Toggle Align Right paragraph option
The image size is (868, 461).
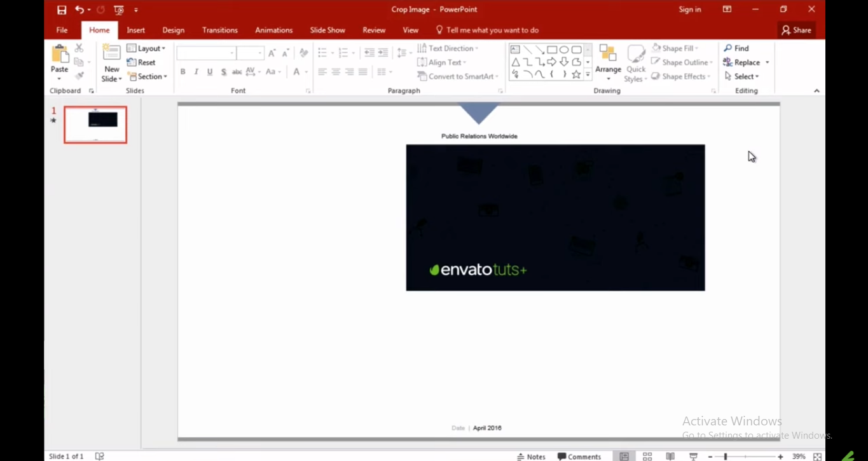(349, 72)
